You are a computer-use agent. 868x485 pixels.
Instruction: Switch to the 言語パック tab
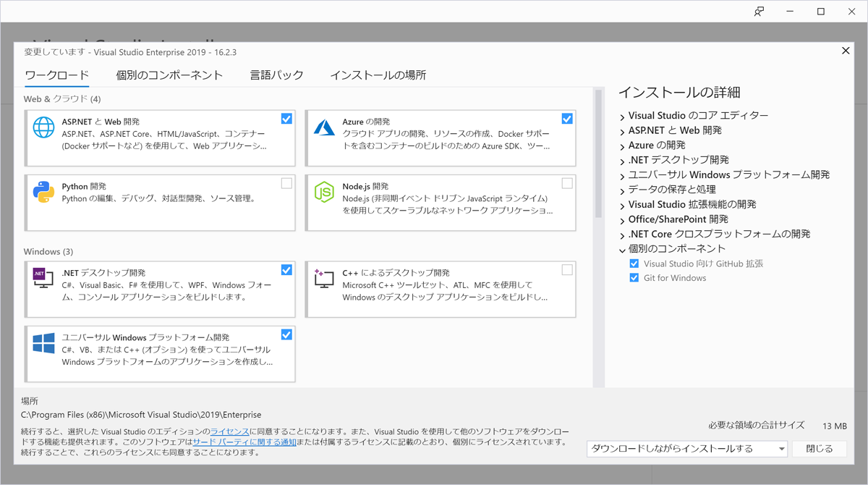[x=277, y=75]
